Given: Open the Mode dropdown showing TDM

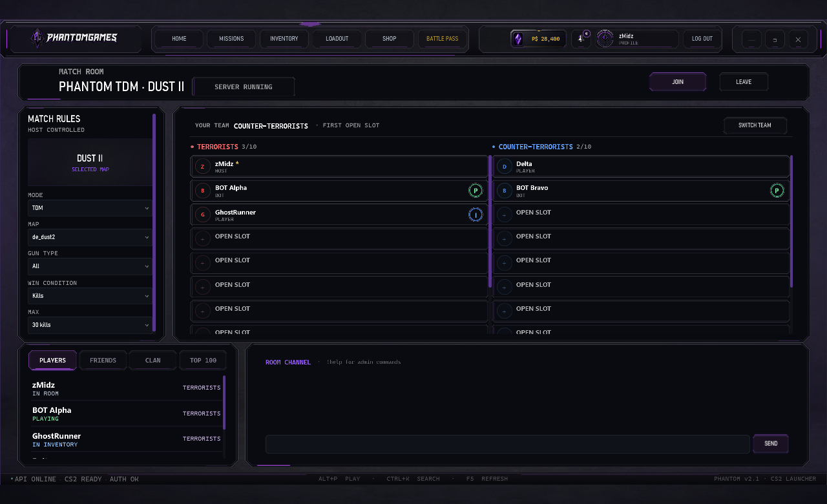Looking at the screenshot, I should (x=90, y=208).
